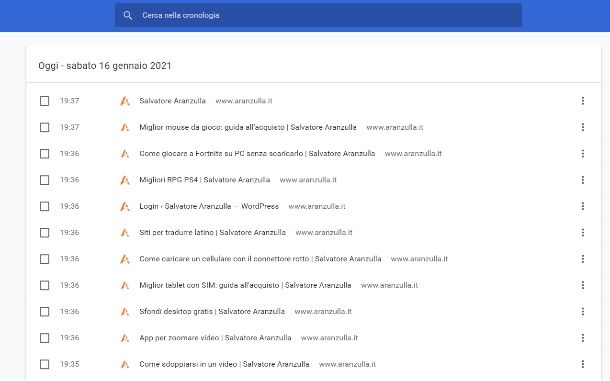Show more actions for 'Siti per tradurre latino'

coord(582,233)
